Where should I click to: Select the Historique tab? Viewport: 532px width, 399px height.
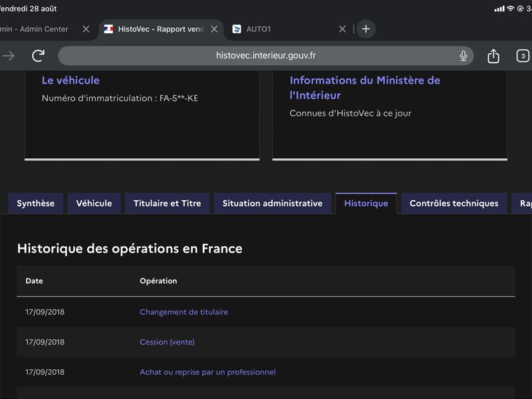coord(366,203)
